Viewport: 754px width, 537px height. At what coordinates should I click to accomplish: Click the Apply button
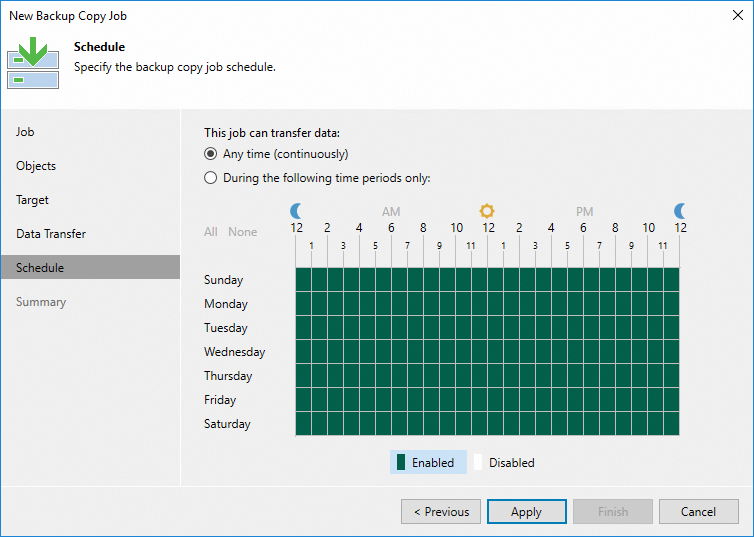point(526,512)
